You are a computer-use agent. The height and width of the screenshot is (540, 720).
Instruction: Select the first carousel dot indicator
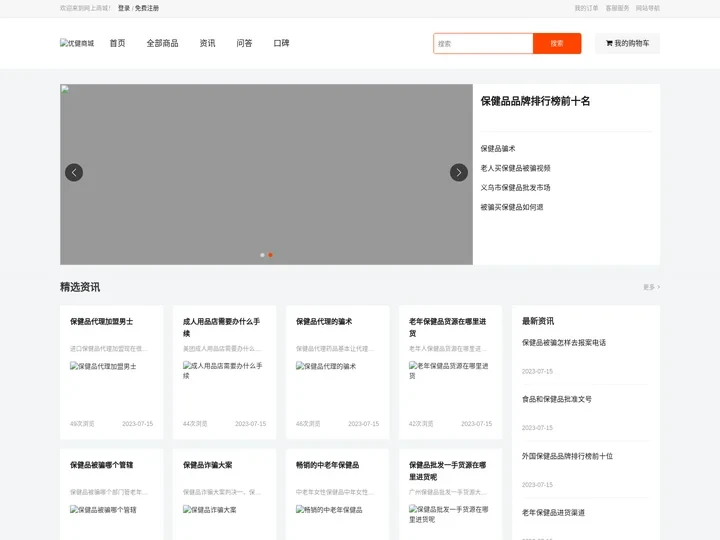click(262, 255)
